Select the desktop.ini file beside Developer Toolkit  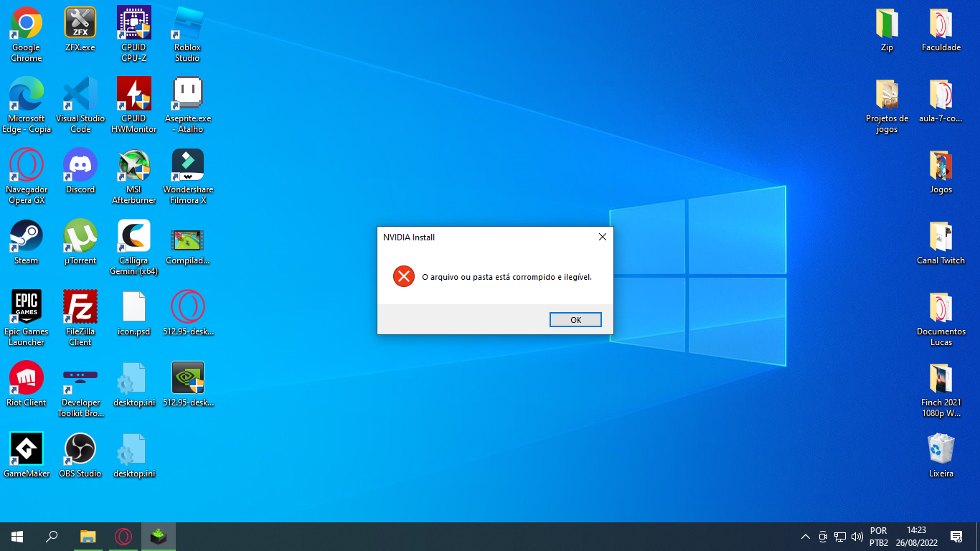pos(134,385)
